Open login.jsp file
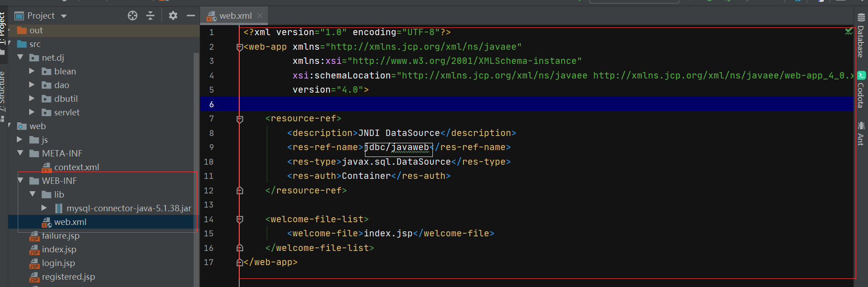The height and width of the screenshot is (287, 868). tap(58, 263)
